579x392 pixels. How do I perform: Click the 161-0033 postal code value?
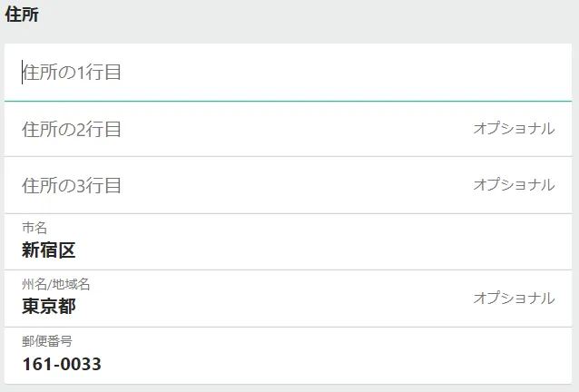coord(62,364)
